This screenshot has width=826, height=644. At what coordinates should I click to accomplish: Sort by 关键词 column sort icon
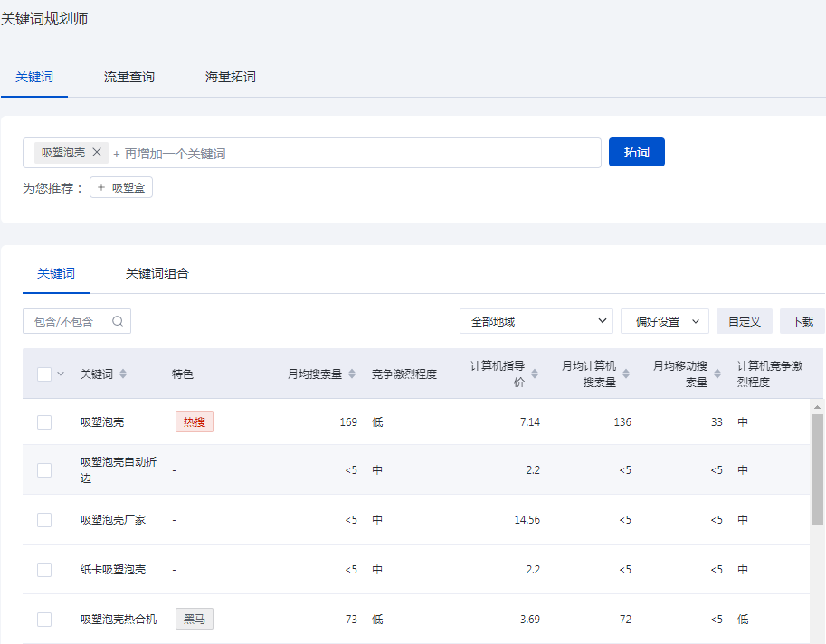coord(123,374)
